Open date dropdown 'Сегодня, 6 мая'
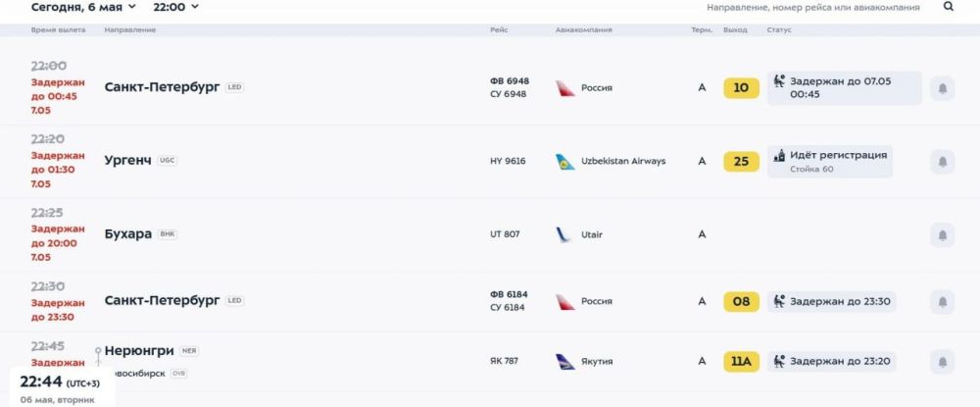This screenshot has height=407, width=980. coord(84,7)
